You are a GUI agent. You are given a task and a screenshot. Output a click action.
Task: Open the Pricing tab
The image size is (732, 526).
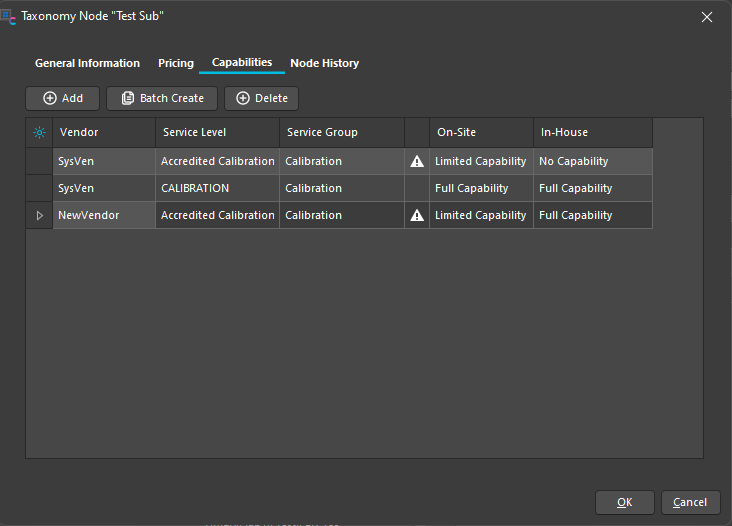pyautogui.click(x=176, y=63)
